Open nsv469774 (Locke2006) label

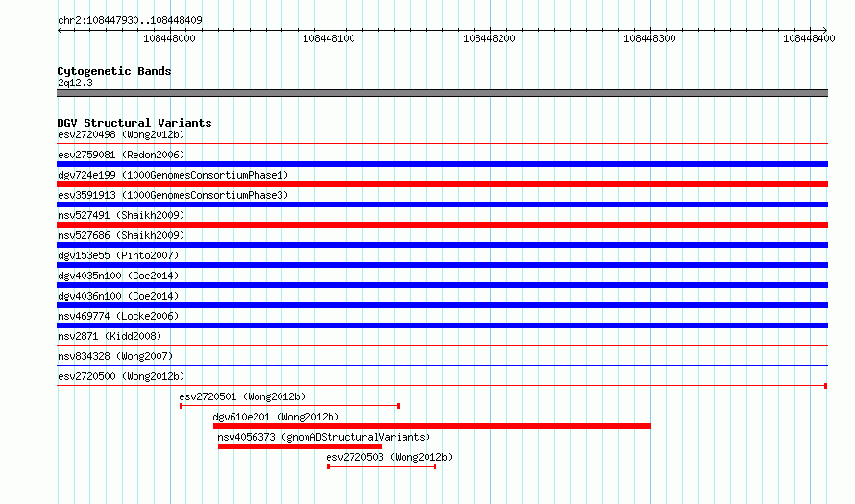click(x=118, y=316)
